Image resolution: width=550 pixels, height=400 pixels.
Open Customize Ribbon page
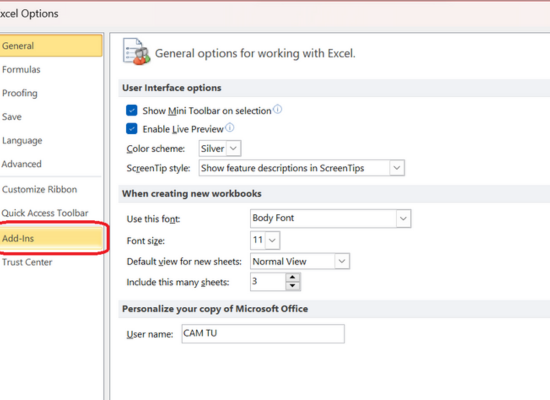coord(39,189)
